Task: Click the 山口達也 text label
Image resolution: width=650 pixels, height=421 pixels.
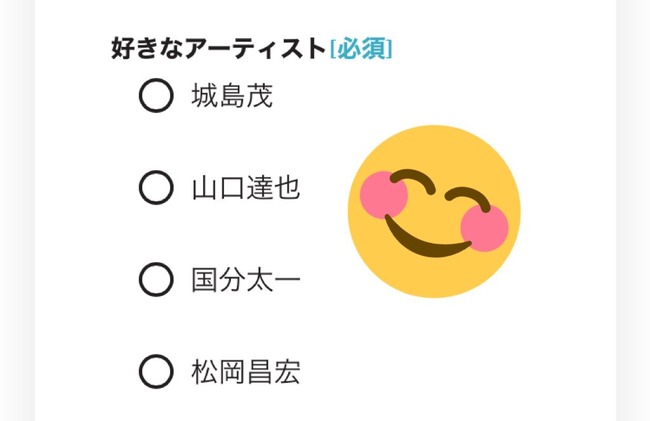Action: (245, 188)
